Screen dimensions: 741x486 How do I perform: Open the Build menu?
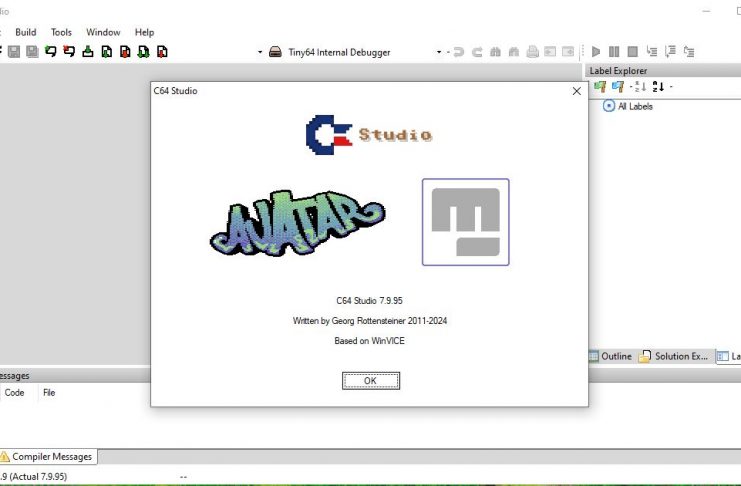point(25,32)
